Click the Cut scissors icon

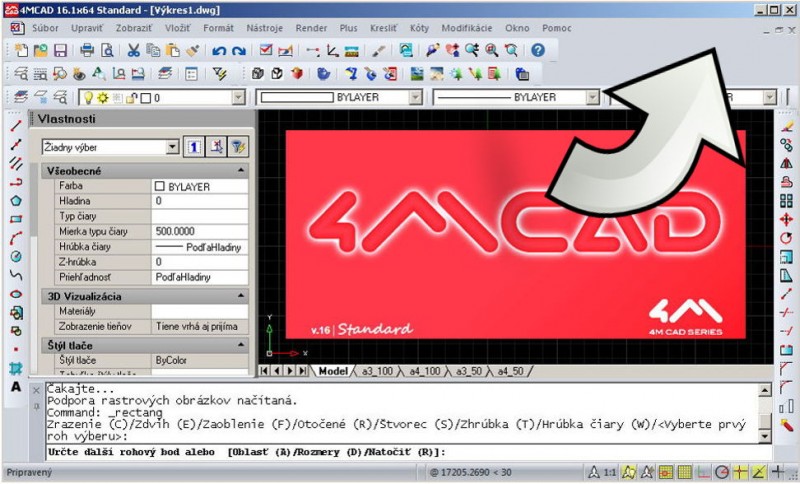pos(134,50)
